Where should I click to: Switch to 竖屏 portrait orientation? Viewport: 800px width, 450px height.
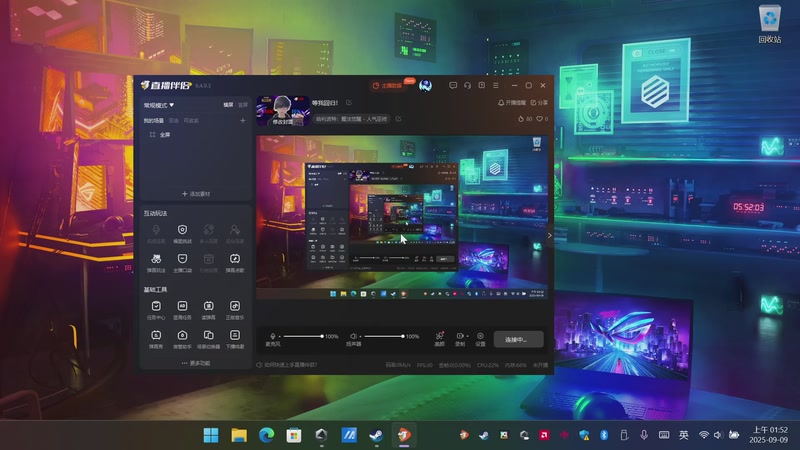(243, 105)
